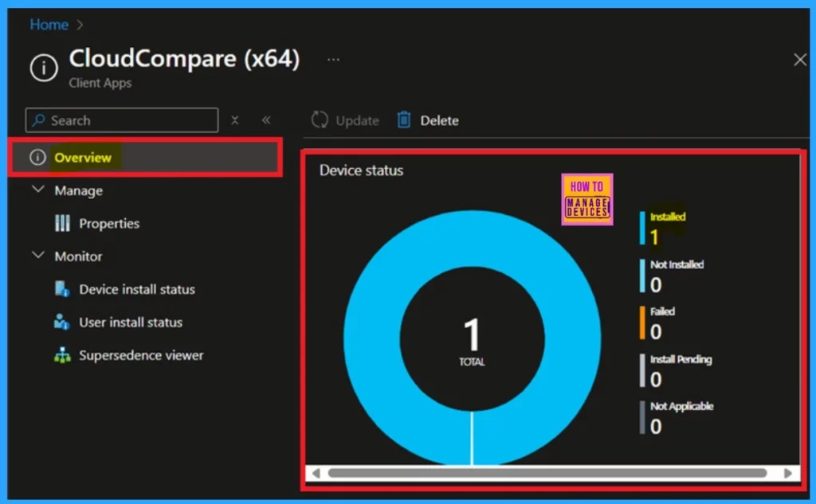
Task: Click the Device install status icon
Action: click(62, 289)
